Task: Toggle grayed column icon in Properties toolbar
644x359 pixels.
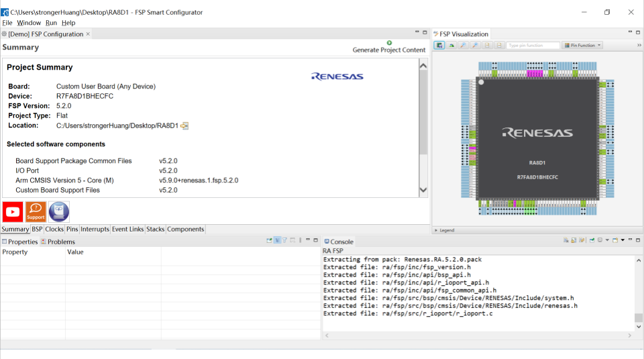Action: tap(292, 240)
